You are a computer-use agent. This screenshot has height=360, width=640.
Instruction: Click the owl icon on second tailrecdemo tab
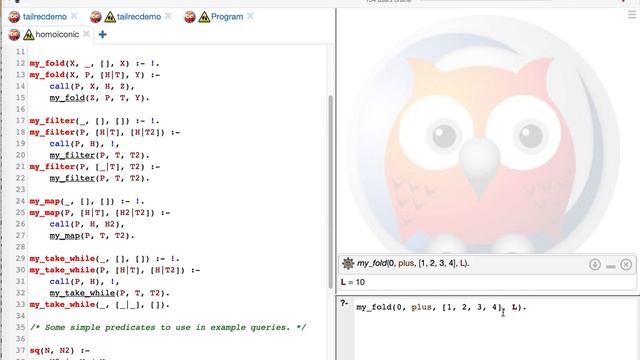point(96,17)
